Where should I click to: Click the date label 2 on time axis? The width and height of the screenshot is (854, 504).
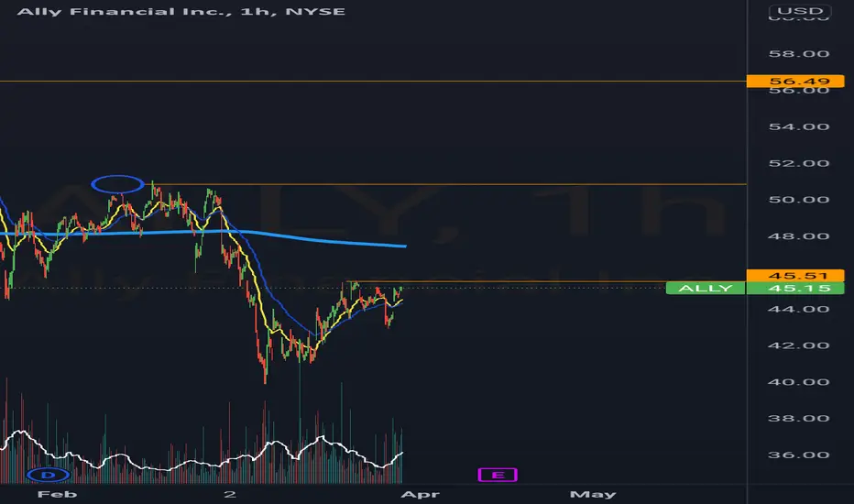pyautogui.click(x=230, y=494)
